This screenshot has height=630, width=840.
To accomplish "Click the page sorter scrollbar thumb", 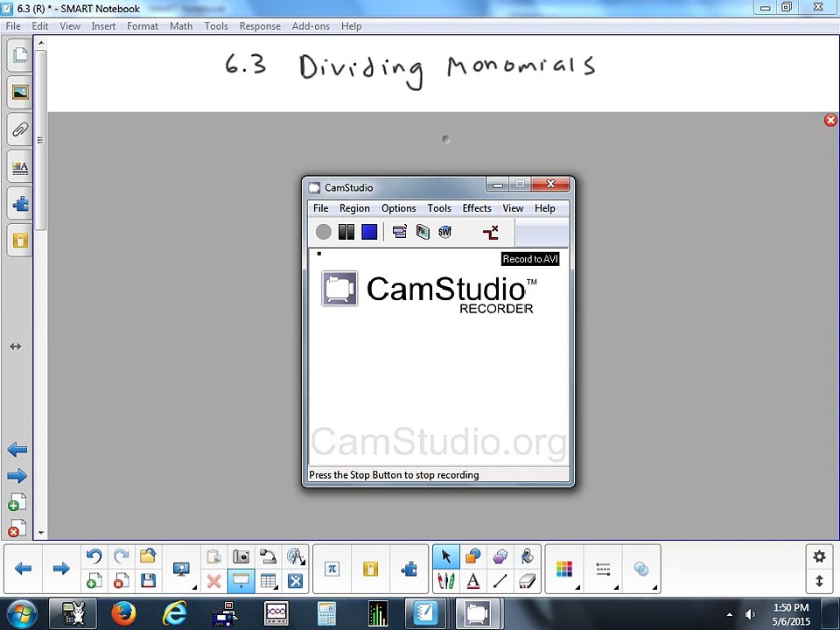I will [41, 140].
